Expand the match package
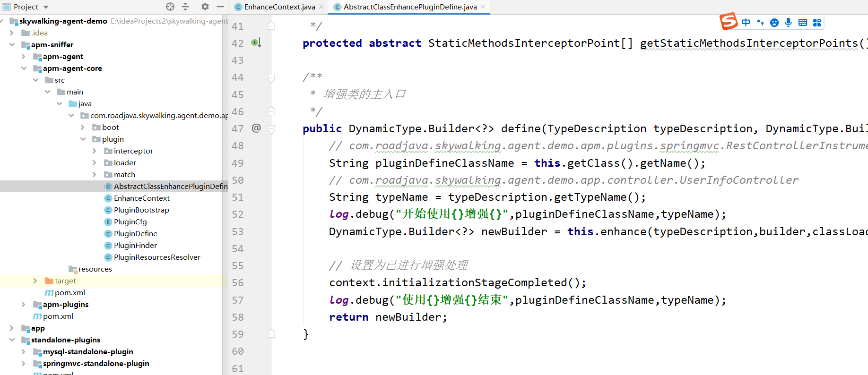Screen dimensions: 868x375 click(94, 174)
